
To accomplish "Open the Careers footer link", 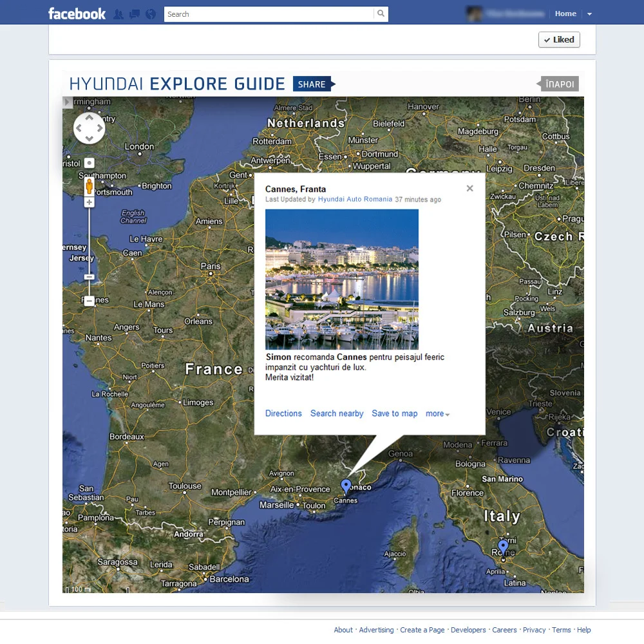I will tap(504, 630).
